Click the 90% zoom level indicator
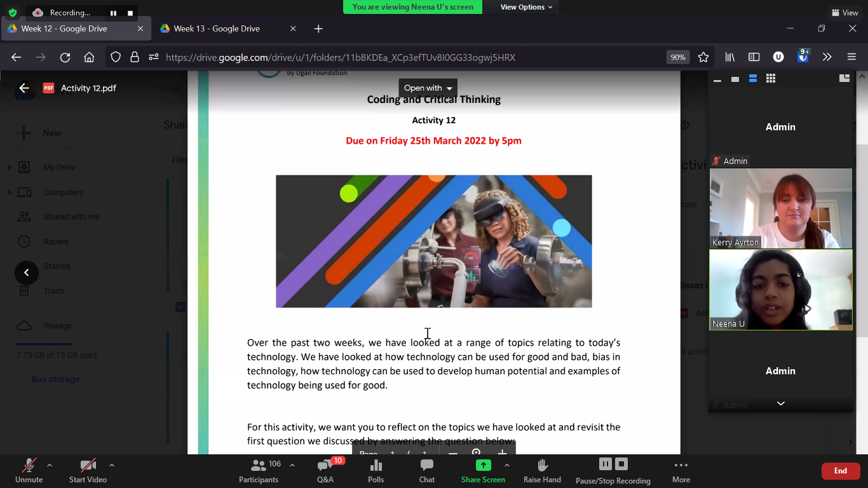 (x=677, y=57)
